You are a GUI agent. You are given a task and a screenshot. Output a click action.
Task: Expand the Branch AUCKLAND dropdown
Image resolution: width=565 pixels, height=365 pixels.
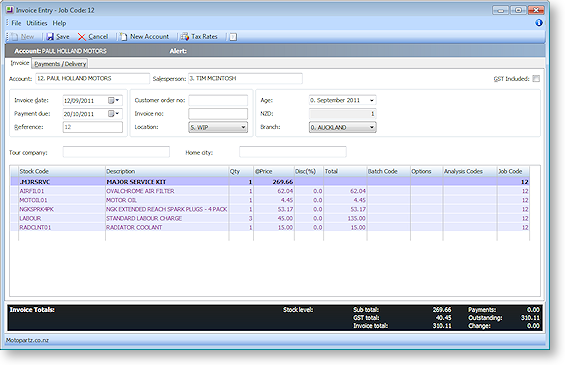click(372, 127)
